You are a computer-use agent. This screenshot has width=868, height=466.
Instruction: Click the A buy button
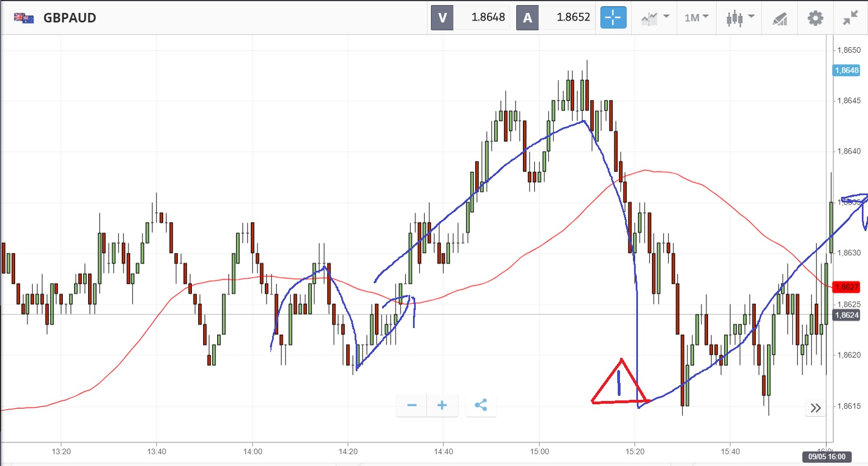(x=527, y=17)
